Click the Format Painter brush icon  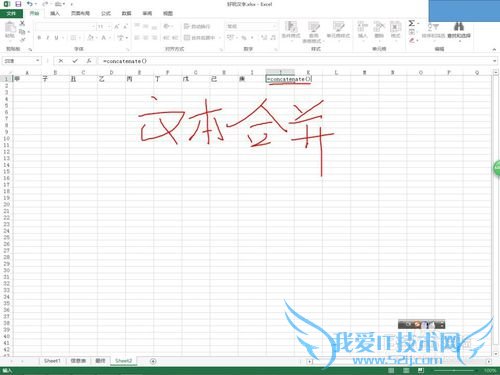pos(22,40)
